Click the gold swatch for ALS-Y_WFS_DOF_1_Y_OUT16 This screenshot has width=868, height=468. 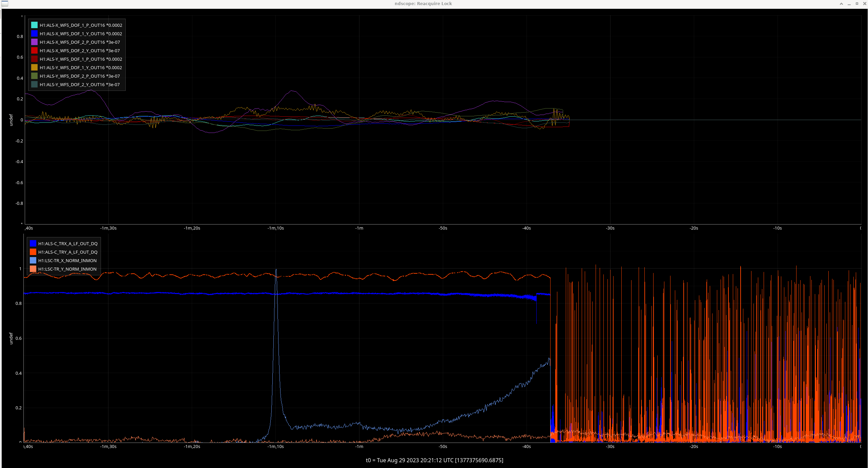34,67
